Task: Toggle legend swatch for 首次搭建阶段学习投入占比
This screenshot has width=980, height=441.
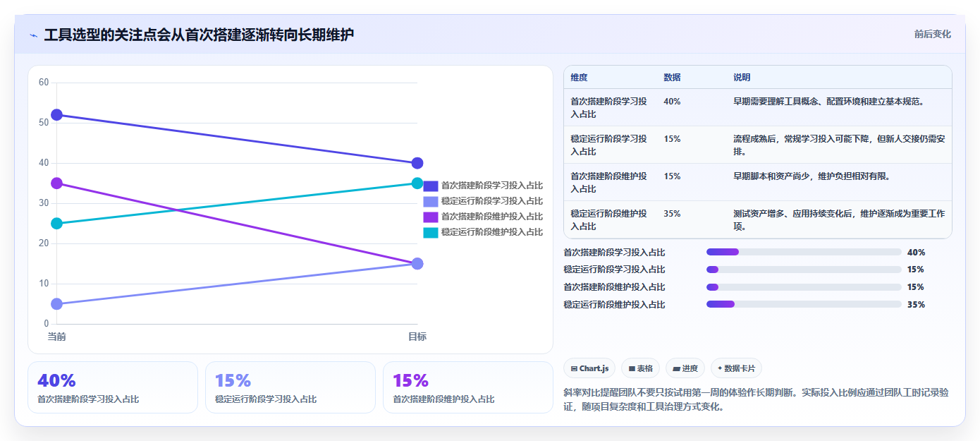Action: click(x=430, y=186)
